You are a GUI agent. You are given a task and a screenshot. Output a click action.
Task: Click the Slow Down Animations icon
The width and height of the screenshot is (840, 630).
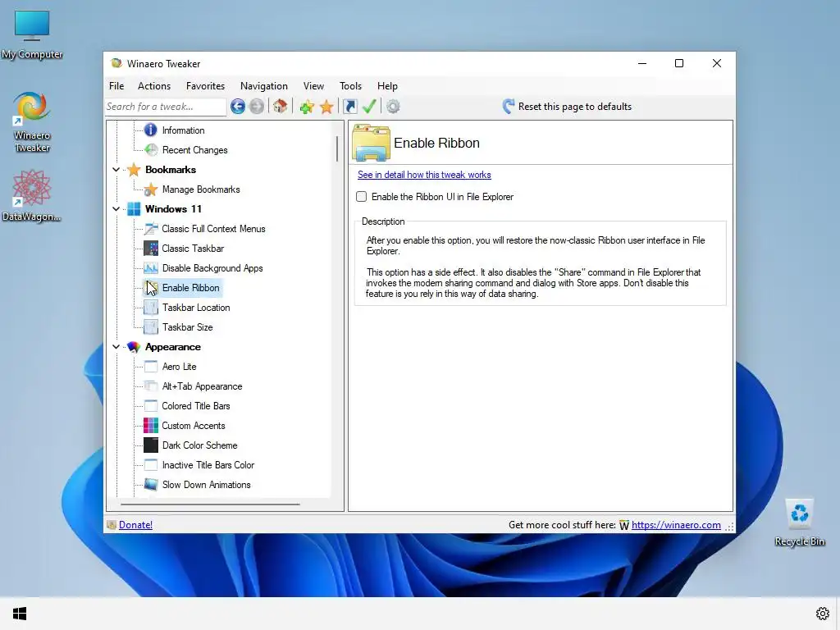151,485
